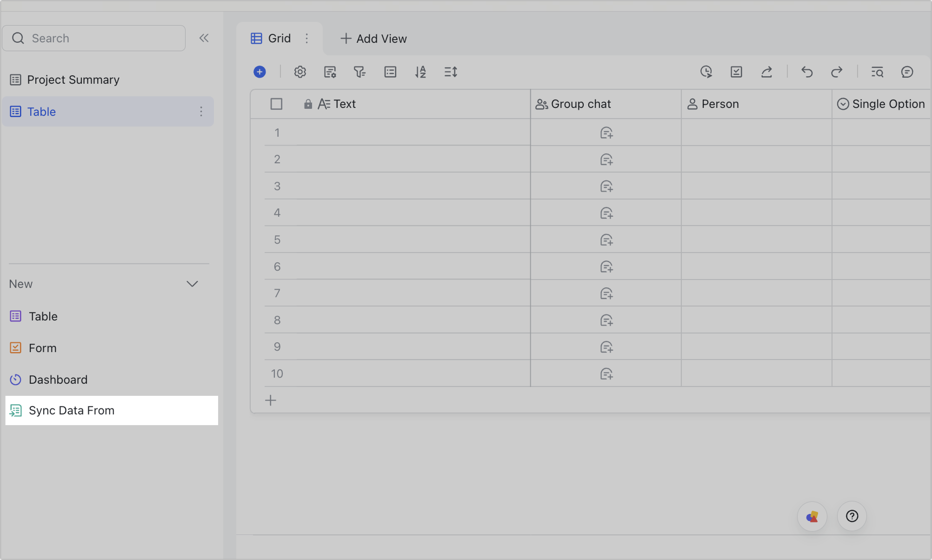This screenshot has height=560, width=932.
Task: Click the row height adjustment icon
Action: pyautogui.click(x=450, y=72)
